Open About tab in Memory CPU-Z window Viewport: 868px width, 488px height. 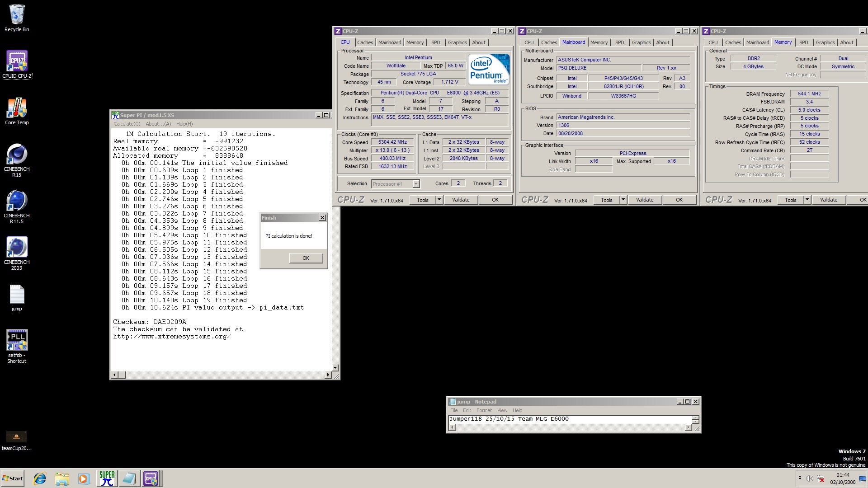pos(847,42)
